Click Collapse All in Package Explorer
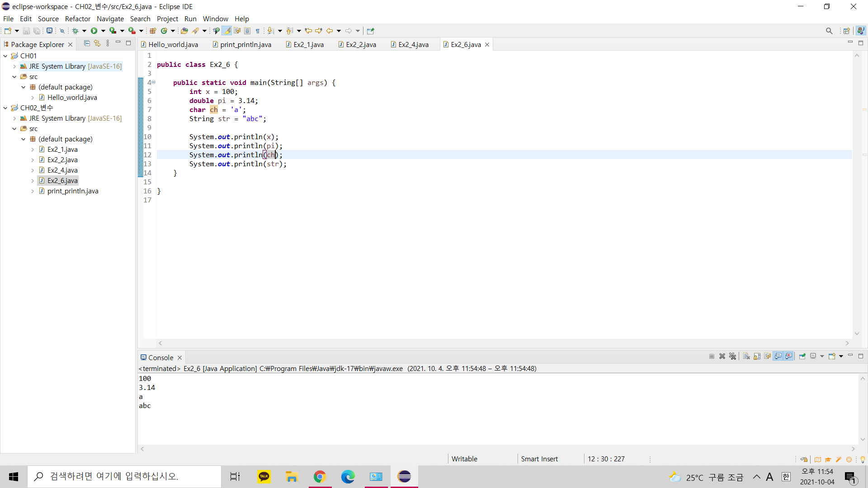 click(87, 43)
